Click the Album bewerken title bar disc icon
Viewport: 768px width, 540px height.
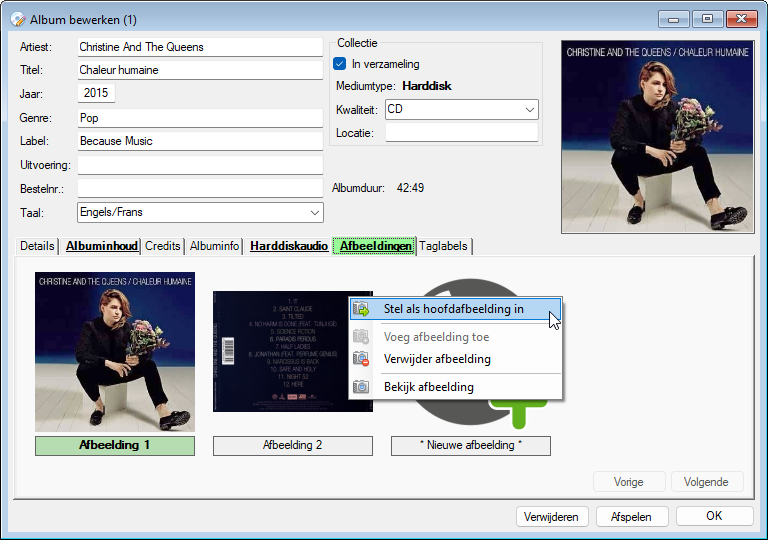[x=18, y=20]
